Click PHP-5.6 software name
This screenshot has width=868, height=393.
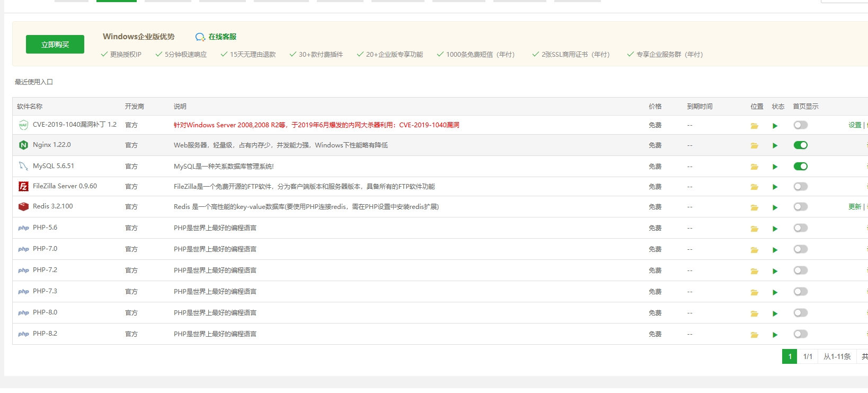45,228
